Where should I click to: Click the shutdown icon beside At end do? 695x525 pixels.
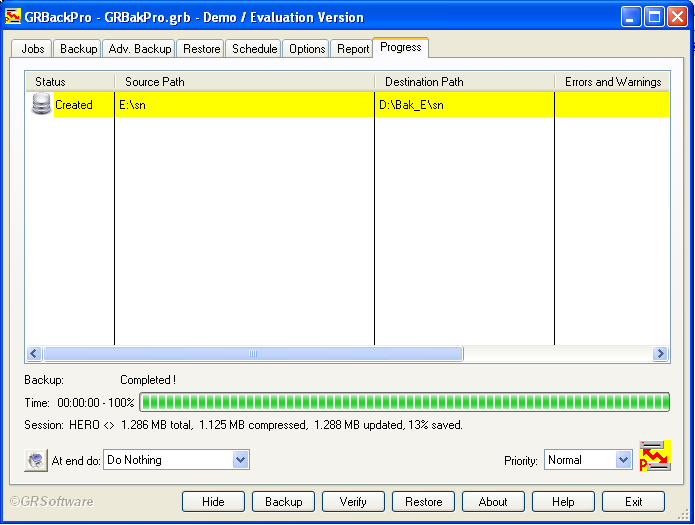(36, 460)
